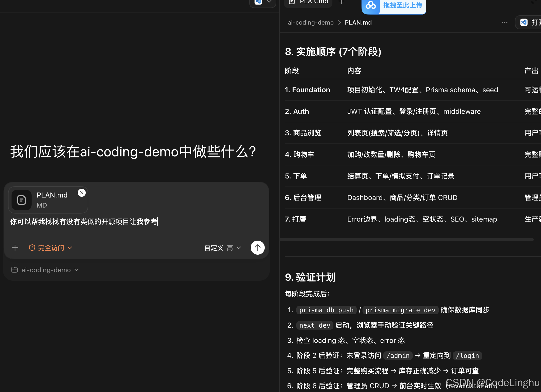Open a new tab with plus icon
The image size is (541, 392).
point(341,2)
